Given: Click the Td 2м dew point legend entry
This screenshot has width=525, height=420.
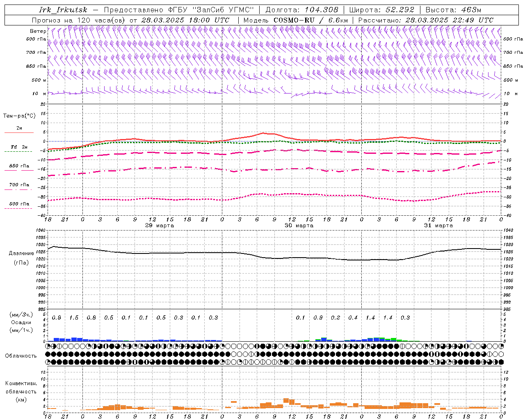Looking at the screenshot, I should [19, 147].
